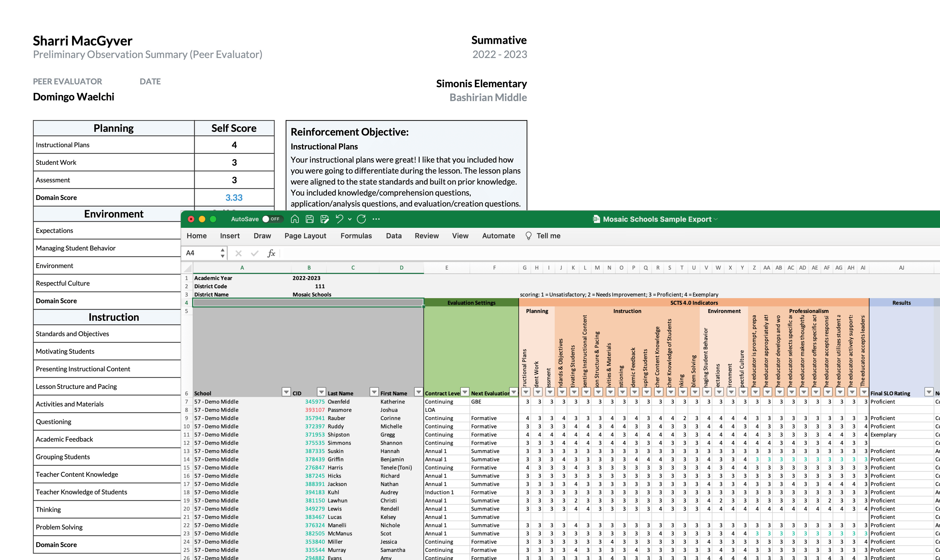Open the Home ribbon tab
Image resolution: width=940 pixels, height=560 pixels.
click(197, 236)
